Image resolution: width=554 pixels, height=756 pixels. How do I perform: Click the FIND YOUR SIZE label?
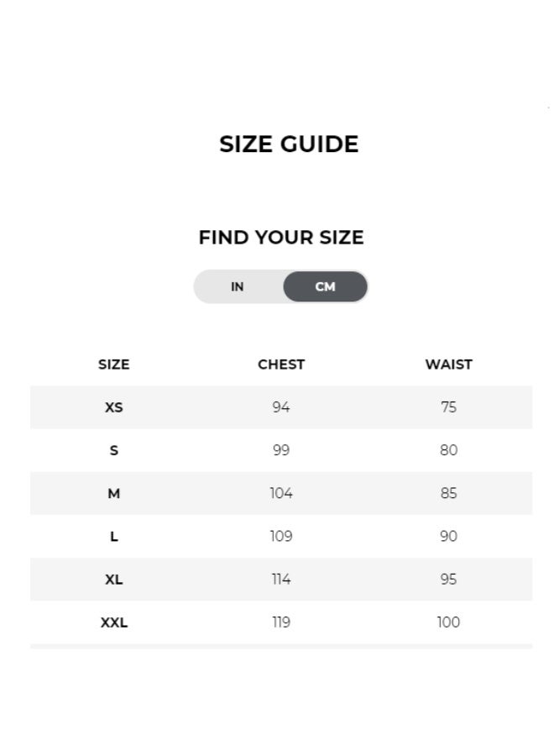(281, 238)
